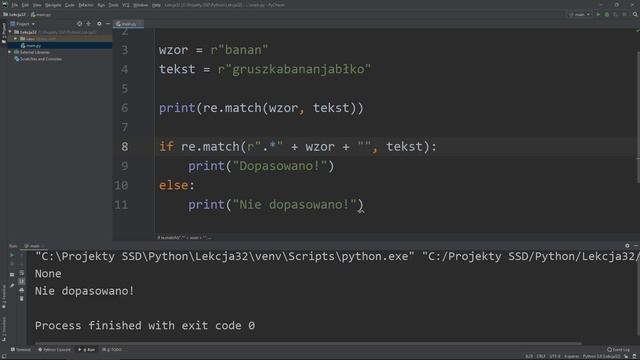Open the Edit menu
This screenshot has height=360, width=640.
pos(25,5)
